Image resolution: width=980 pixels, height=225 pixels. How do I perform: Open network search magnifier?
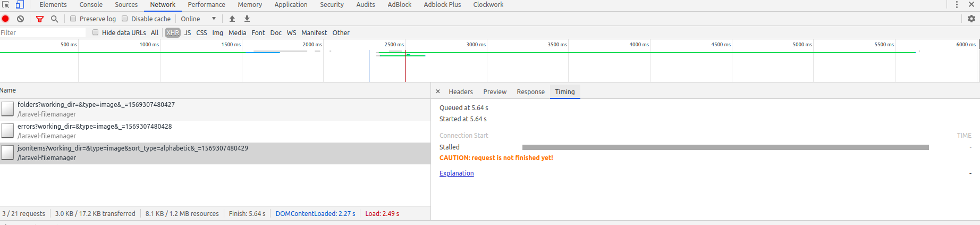pos(54,19)
